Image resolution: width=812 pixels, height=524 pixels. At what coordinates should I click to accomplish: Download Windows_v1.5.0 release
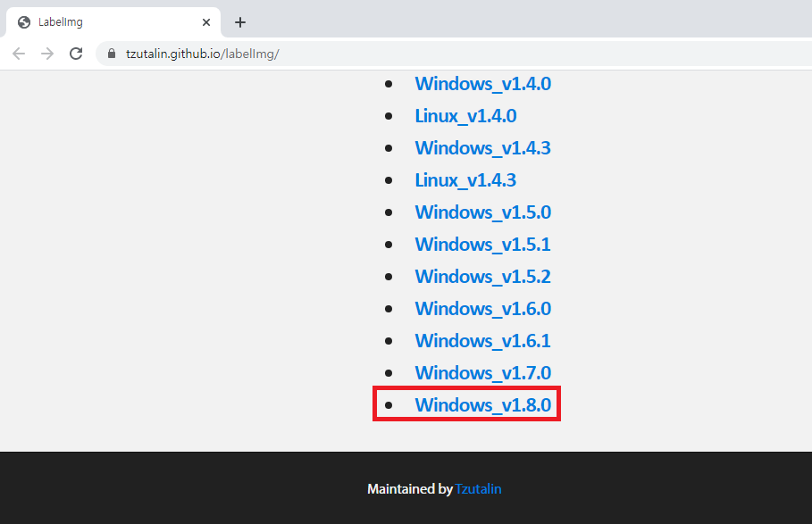tap(482, 212)
